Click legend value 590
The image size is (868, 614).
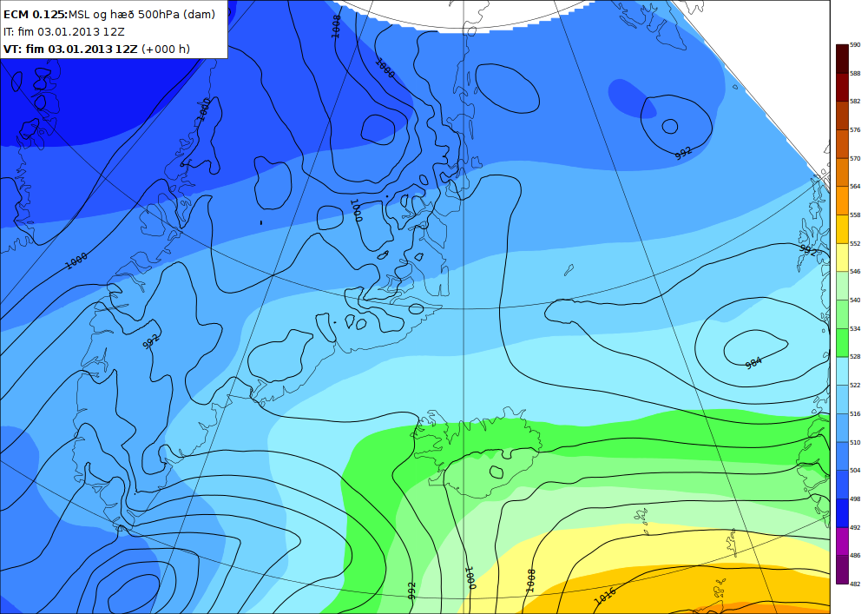(855, 45)
